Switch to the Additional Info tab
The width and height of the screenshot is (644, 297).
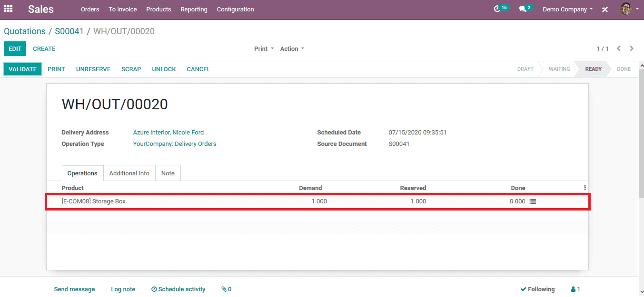click(x=129, y=173)
